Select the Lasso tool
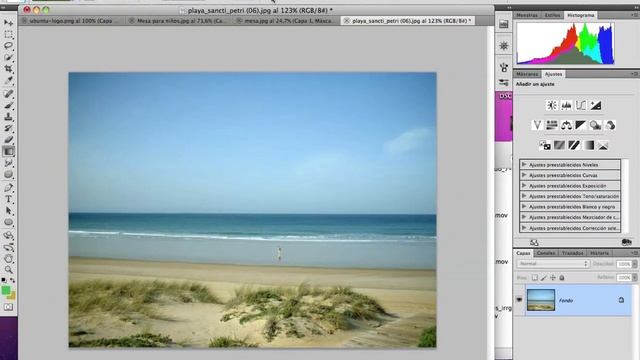The height and width of the screenshot is (360, 640). pos(9,46)
